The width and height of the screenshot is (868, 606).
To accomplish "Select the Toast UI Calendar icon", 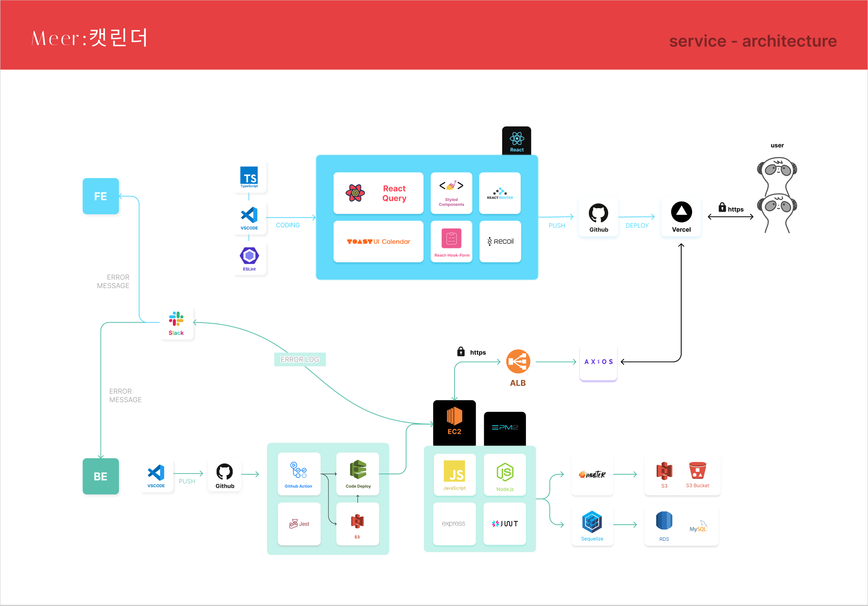I will (x=378, y=241).
